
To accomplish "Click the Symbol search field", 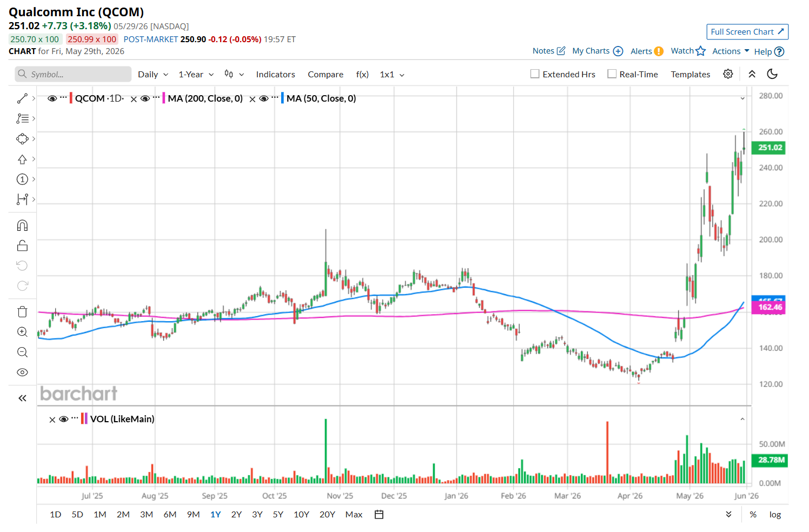I will [73, 74].
